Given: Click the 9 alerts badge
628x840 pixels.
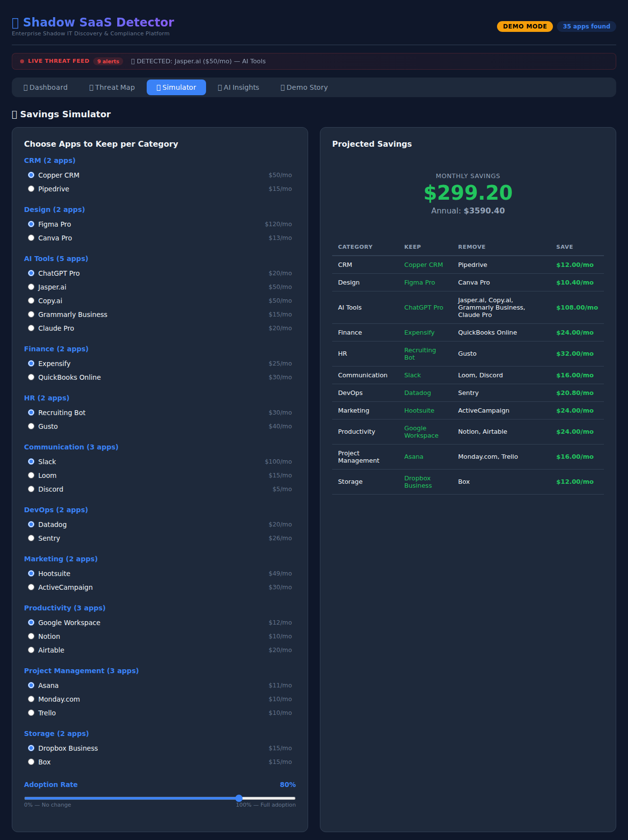Looking at the screenshot, I should (x=108, y=61).
